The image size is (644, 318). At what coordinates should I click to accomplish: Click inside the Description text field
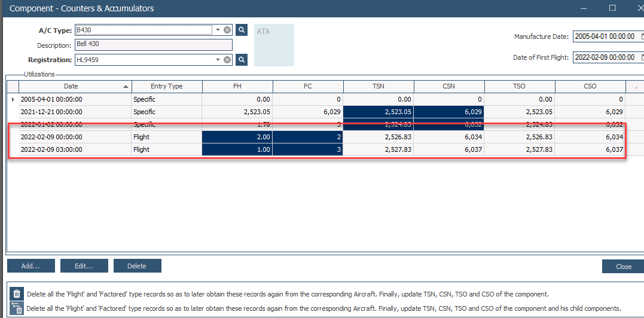point(153,45)
